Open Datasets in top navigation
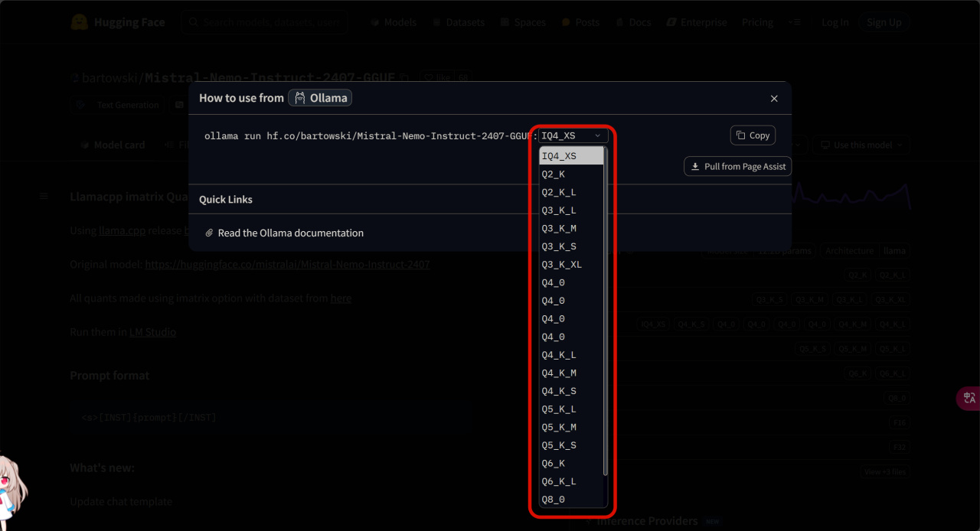Viewport: 980px width, 531px height. click(459, 22)
